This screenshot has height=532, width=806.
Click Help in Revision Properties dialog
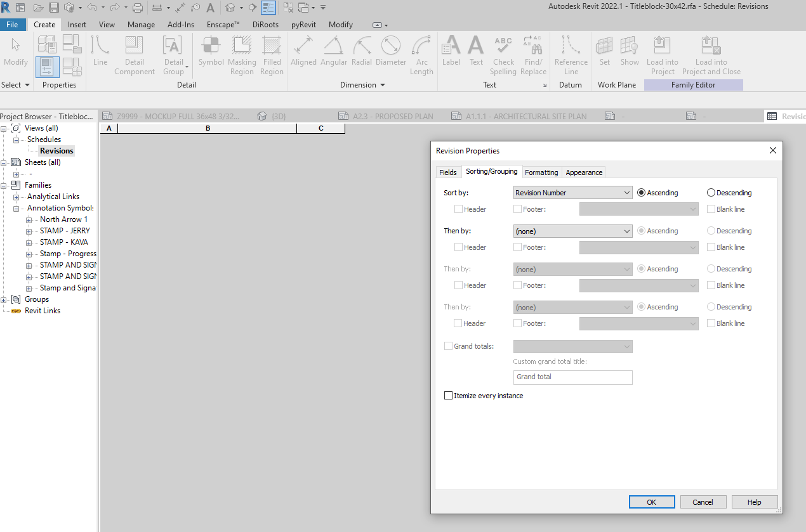[x=755, y=502]
